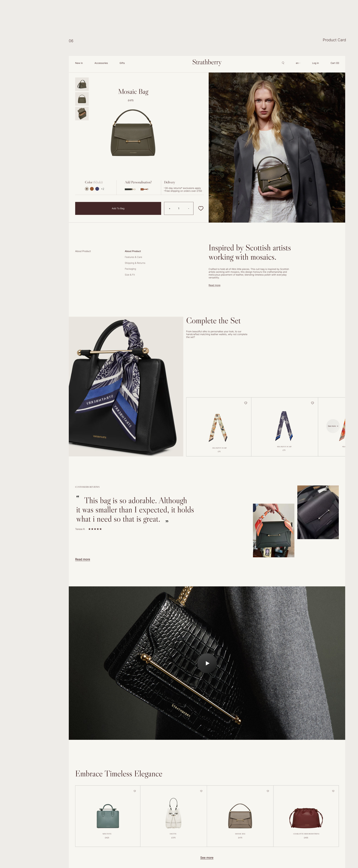
Task: Select the third bag thumbnail image
Action: [82, 114]
